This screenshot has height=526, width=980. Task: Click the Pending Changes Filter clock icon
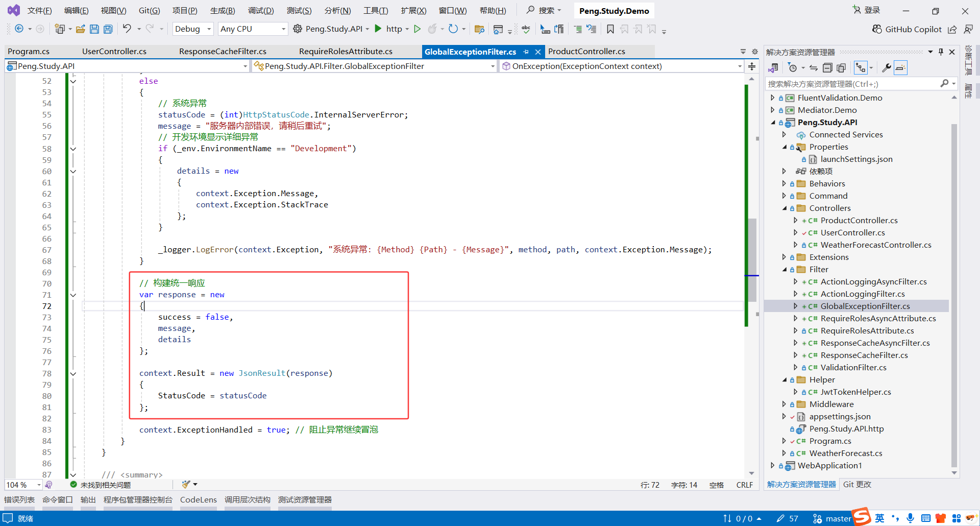tap(792, 68)
